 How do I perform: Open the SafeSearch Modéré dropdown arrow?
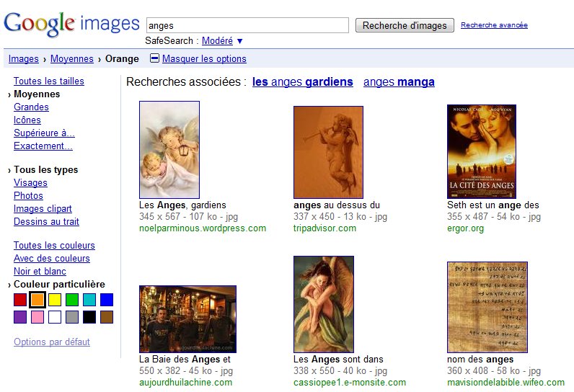tap(240, 41)
